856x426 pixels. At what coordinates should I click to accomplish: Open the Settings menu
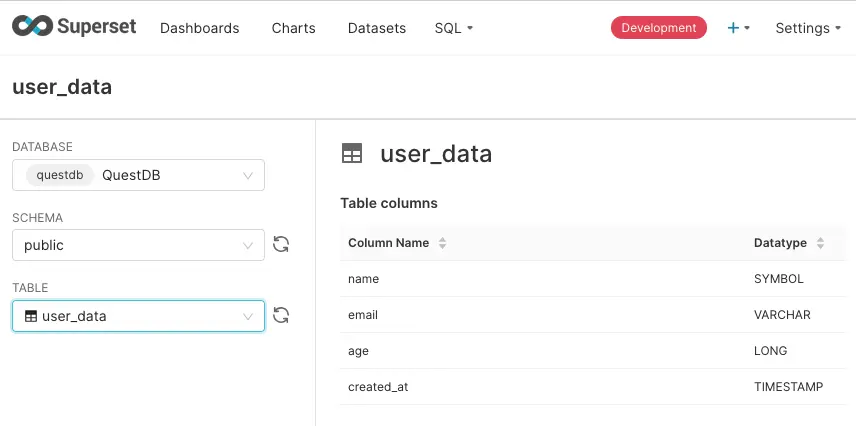point(808,28)
